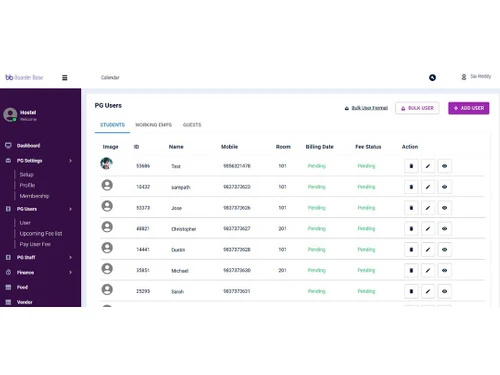Click the Bulk User button
Screen dimensions: 500x375
pyautogui.click(x=417, y=108)
